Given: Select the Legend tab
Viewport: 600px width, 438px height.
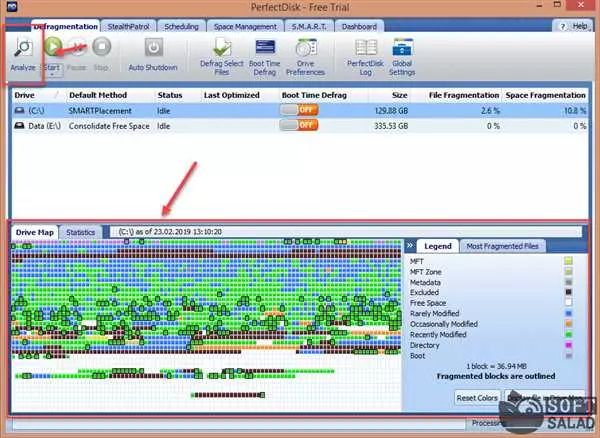Looking at the screenshot, I should click(x=438, y=246).
